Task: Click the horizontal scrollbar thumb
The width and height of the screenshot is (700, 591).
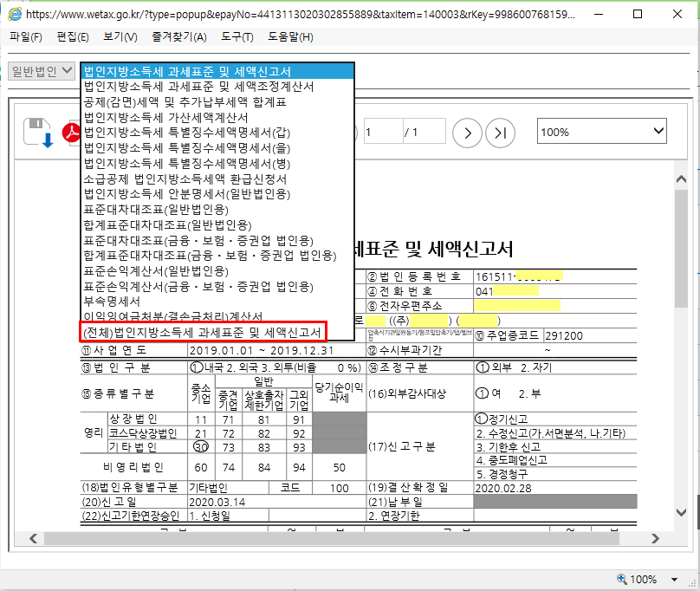Action: pyautogui.click(x=331, y=538)
